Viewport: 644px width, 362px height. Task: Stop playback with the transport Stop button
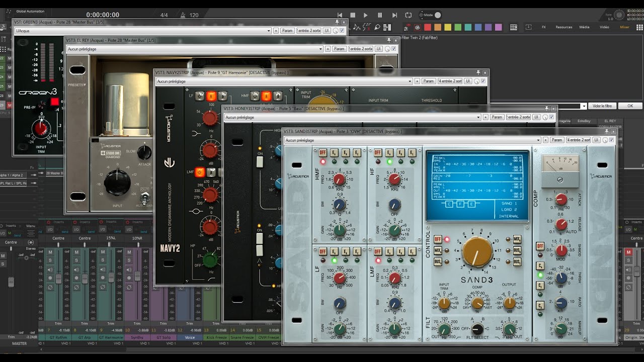click(353, 15)
